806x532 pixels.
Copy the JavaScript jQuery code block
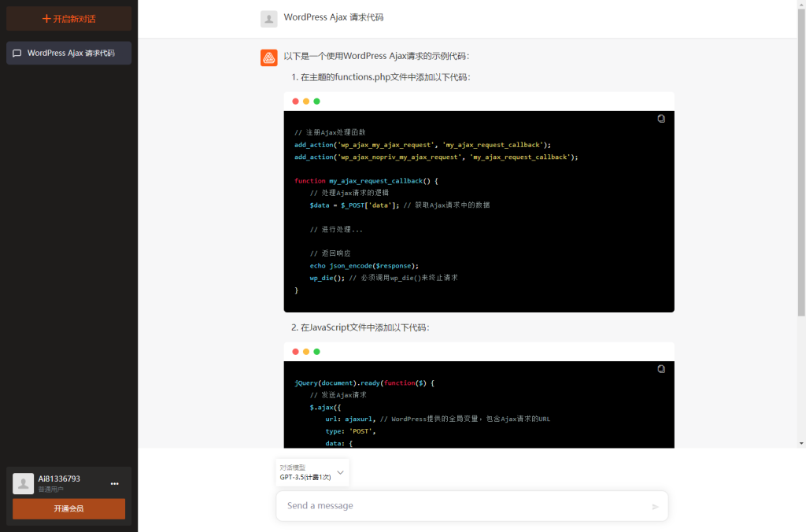[x=661, y=369]
